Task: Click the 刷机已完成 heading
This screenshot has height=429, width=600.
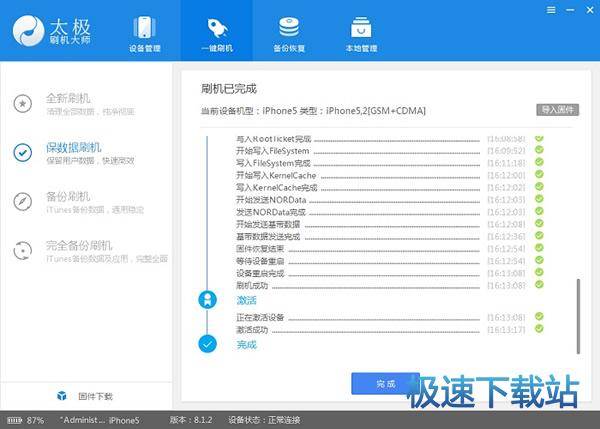Action: coord(229,89)
